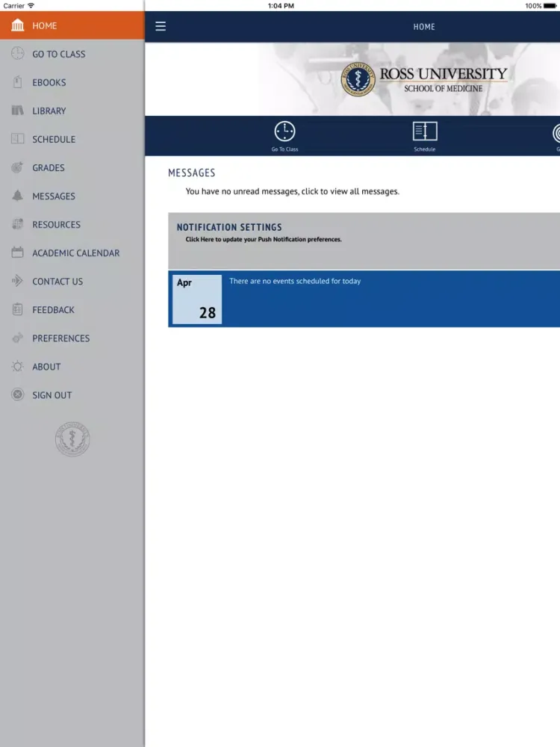Click the Schedule icon in sidebar
The height and width of the screenshot is (747, 560).
(18, 139)
